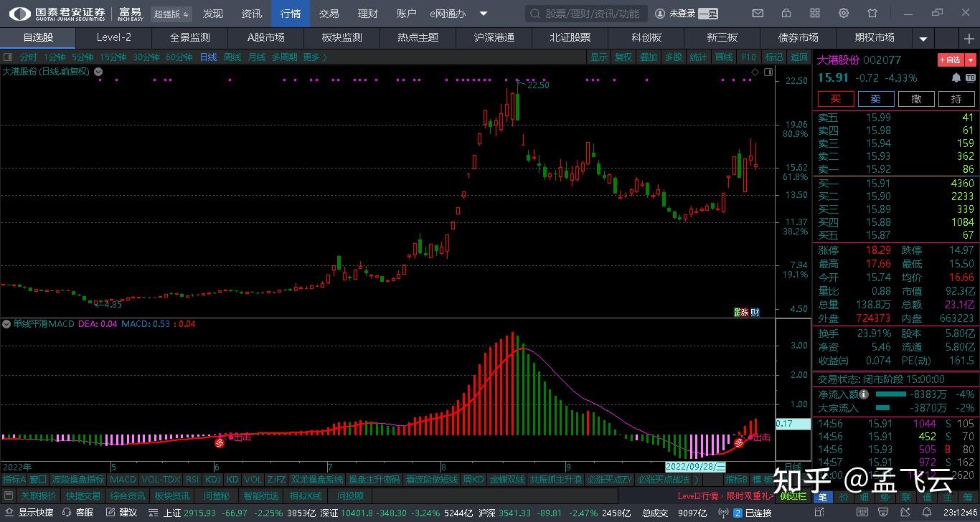
Task: Click the alert bell icon near price
Action: [x=956, y=77]
